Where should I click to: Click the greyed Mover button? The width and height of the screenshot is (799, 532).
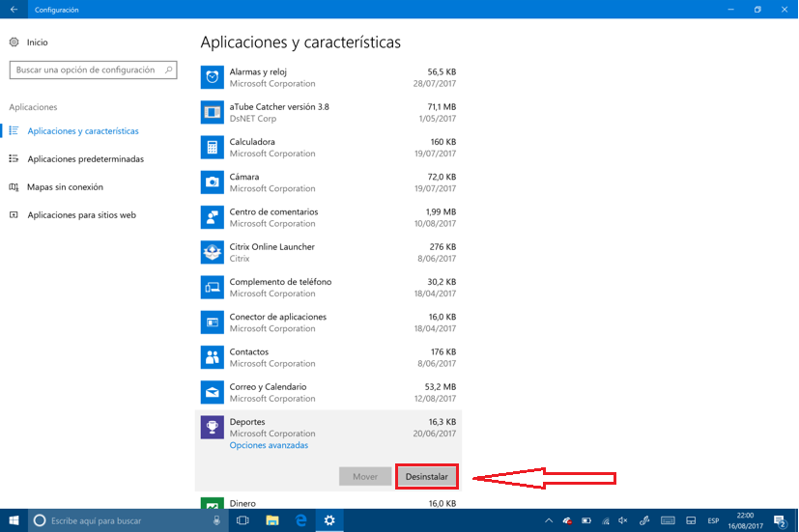point(365,477)
